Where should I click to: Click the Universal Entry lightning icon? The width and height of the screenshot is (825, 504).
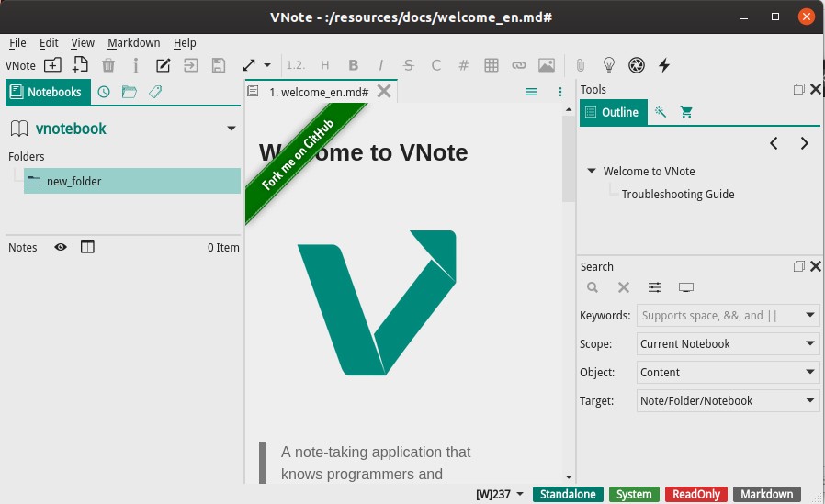(x=664, y=65)
